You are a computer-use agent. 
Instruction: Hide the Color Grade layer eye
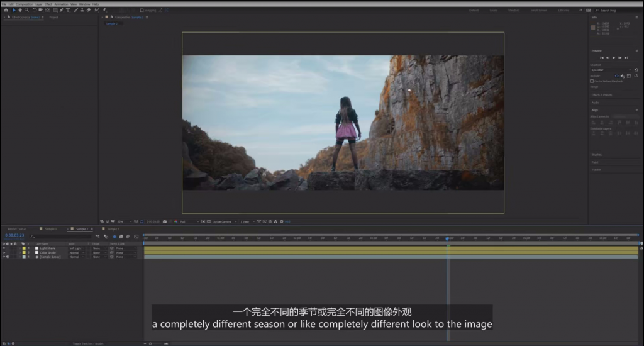pos(4,252)
